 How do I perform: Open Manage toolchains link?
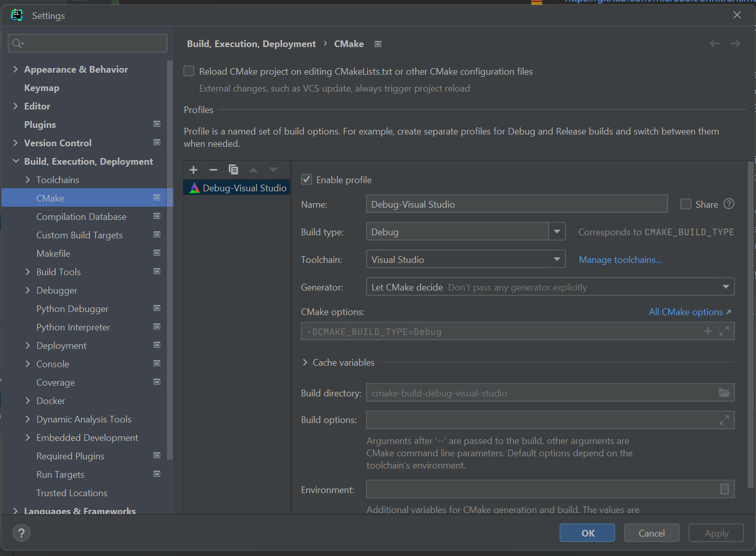click(x=620, y=259)
